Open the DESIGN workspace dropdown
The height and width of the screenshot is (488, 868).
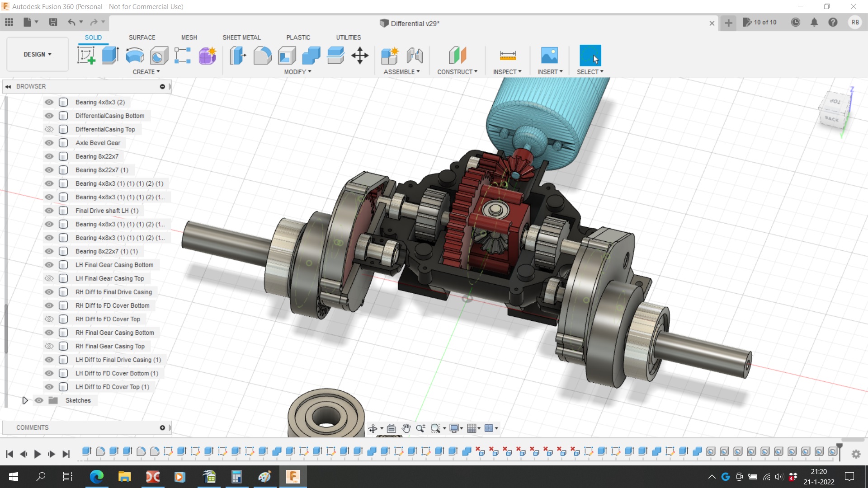point(38,54)
